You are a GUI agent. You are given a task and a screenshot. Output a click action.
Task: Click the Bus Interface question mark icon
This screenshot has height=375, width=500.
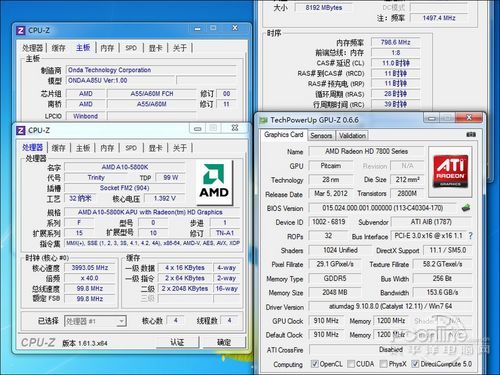(470, 236)
